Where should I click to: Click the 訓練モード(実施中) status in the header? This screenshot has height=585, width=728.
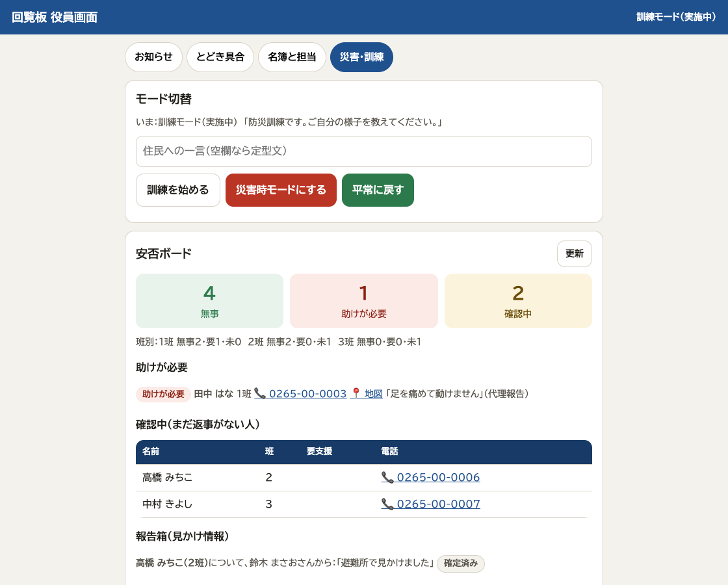click(x=676, y=17)
